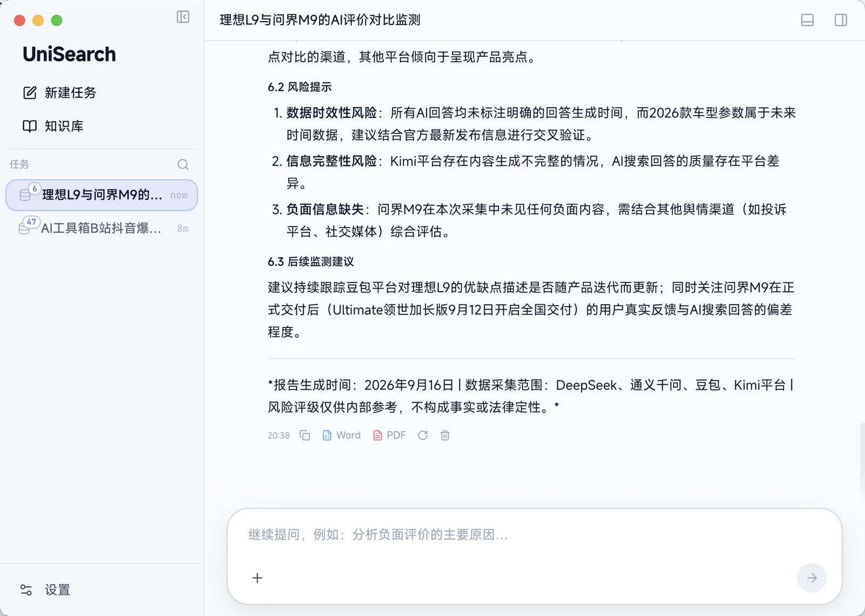
Task: Export the report as PDF
Action: point(389,436)
